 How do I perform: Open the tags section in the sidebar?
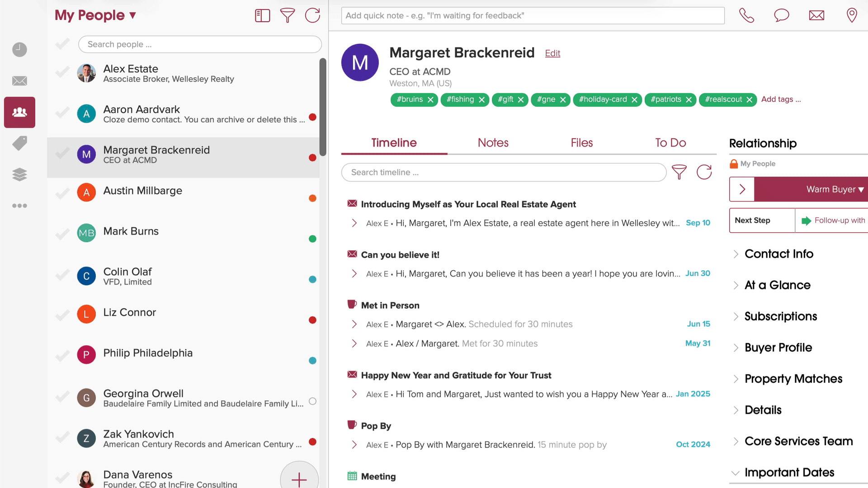19,143
